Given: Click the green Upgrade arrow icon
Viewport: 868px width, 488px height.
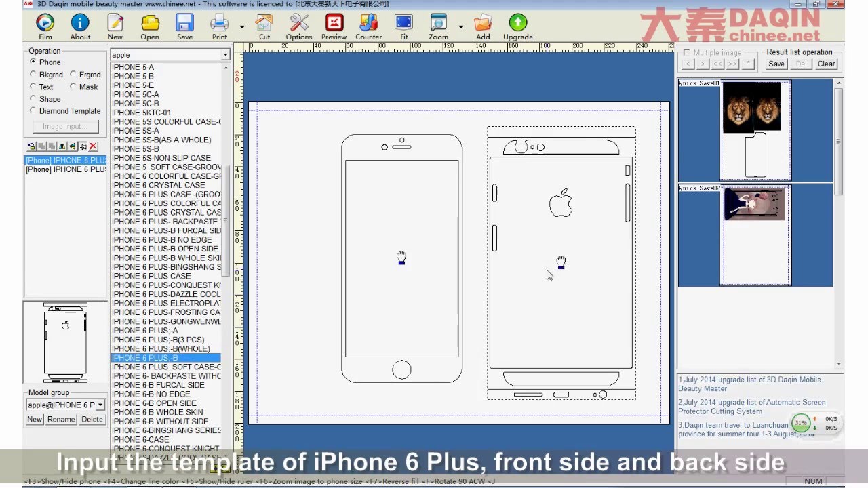Looking at the screenshot, I should click(x=518, y=27).
